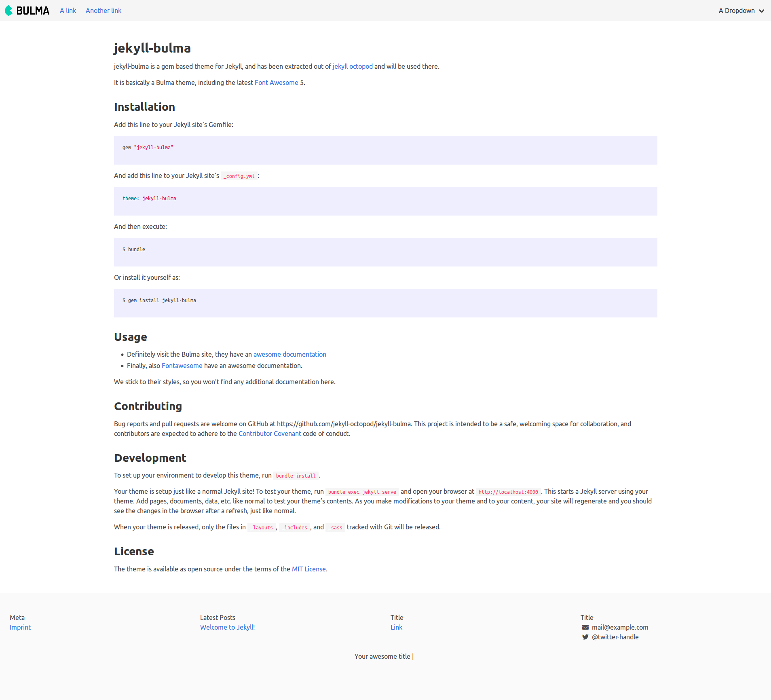Open 'Another link' in the navbar
The image size is (771, 700).
point(104,11)
